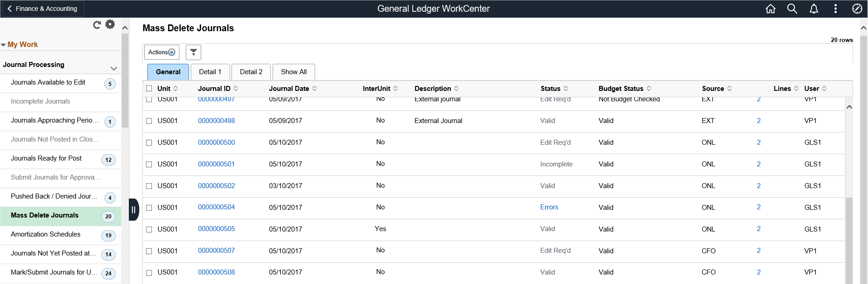Open the notifications bell icon
The image size is (868, 284).
pos(814,9)
